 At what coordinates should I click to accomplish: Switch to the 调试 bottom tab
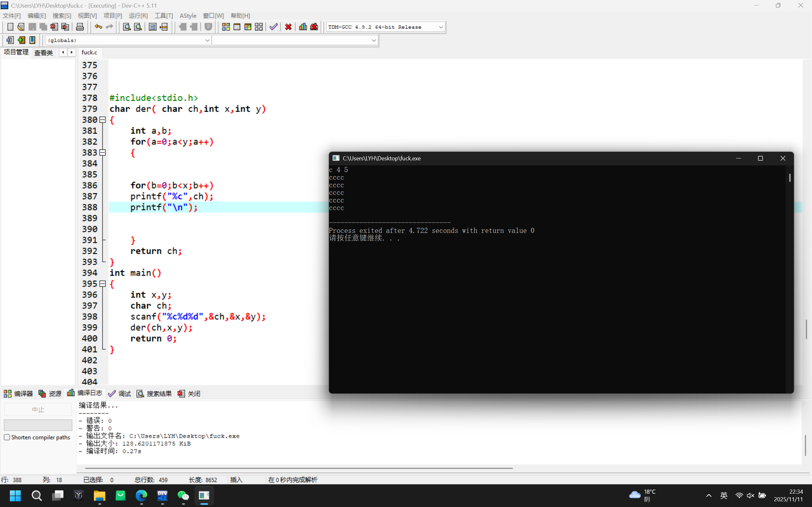(120, 393)
